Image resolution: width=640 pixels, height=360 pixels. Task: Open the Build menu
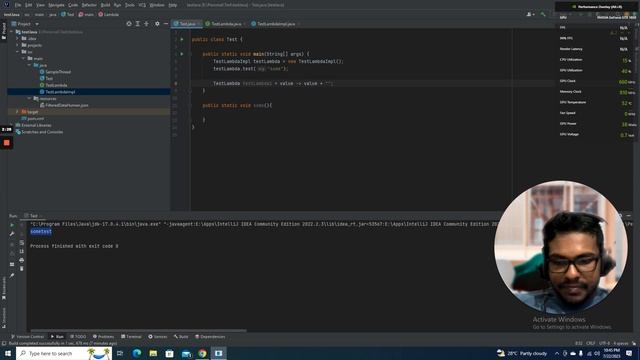105,5
